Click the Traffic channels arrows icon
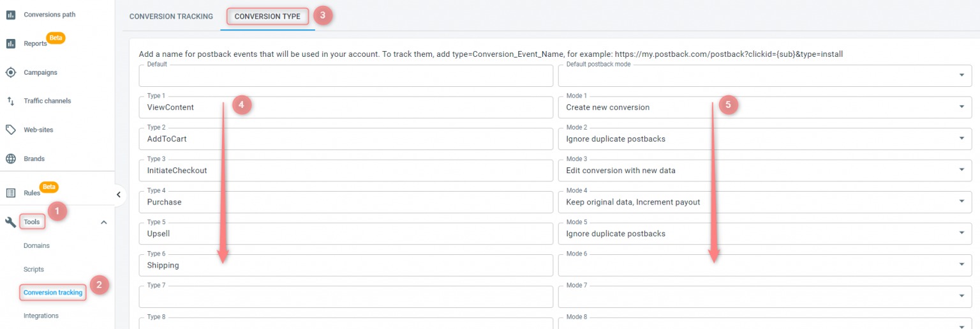980x329 pixels. [x=11, y=101]
